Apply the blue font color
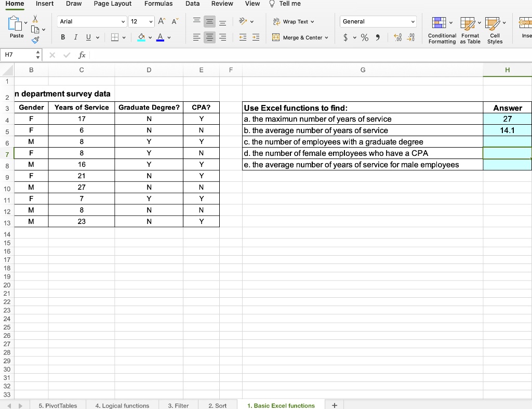Screen dimensions: 532x409 coord(160,37)
